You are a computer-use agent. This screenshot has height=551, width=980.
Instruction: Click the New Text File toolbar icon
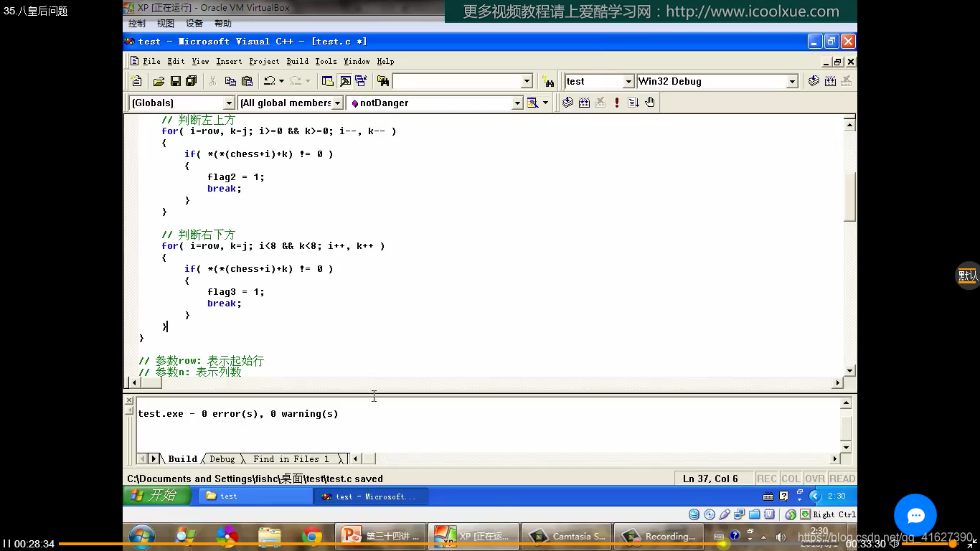(x=136, y=81)
